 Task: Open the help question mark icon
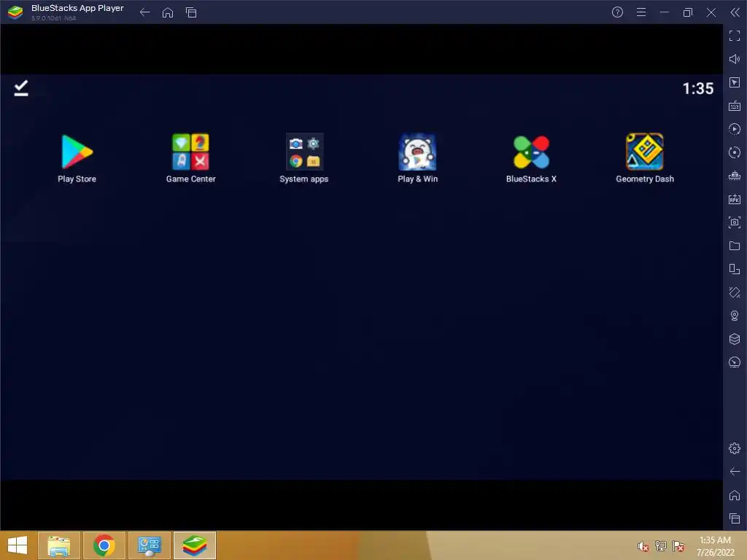click(617, 12)
